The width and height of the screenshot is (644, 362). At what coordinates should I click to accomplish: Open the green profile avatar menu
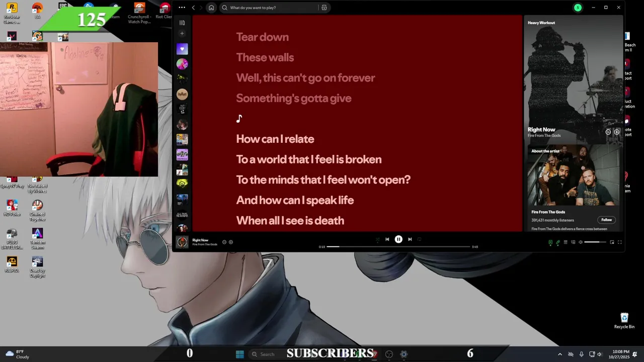[578, 8]
